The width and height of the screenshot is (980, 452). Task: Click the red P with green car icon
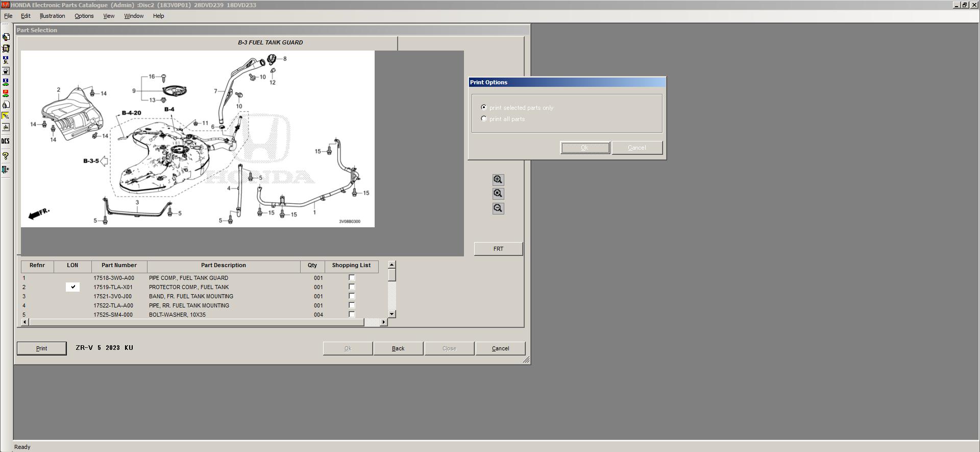(6, 93)
